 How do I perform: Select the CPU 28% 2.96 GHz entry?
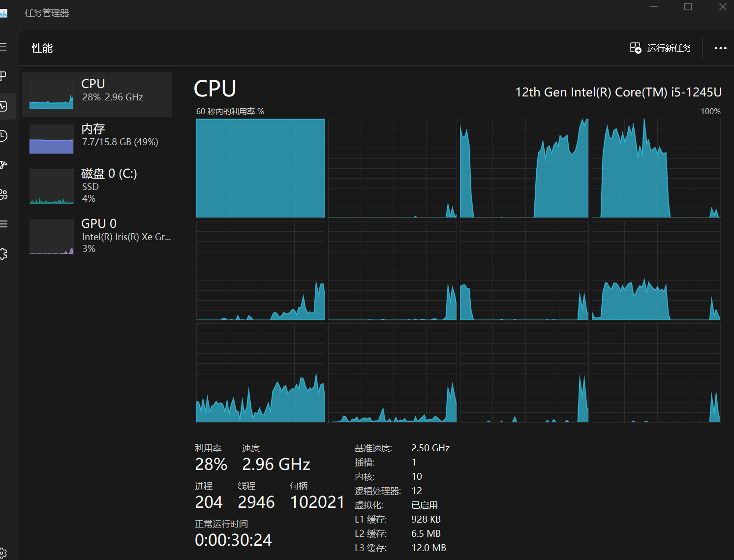(97, 94)
